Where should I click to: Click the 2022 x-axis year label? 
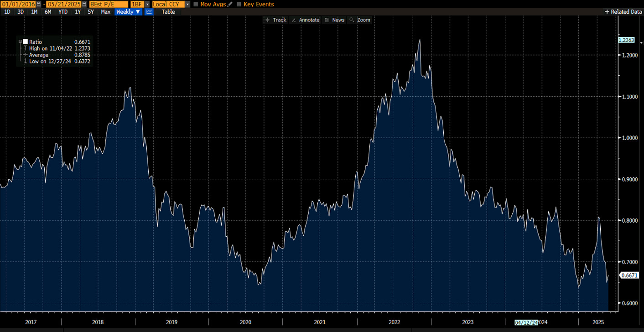[x=394, y=322]
